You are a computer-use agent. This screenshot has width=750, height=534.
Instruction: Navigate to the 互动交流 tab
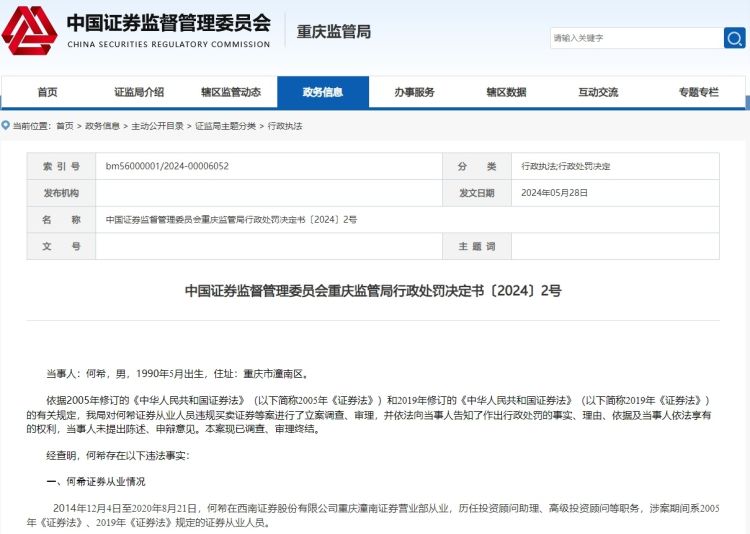[x=598, y=92]
